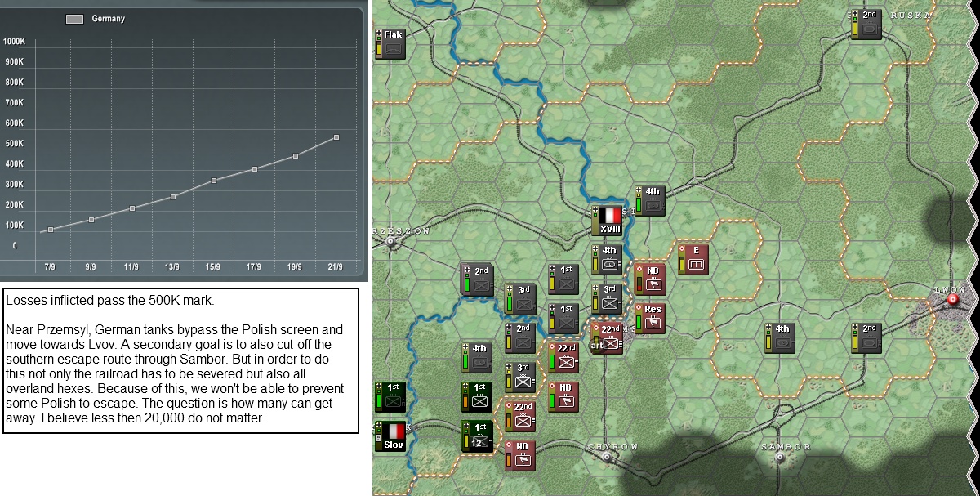
Task: Click the 15/9 data point on losses graph
Action: pyautogui.click(x=214, y=181)
